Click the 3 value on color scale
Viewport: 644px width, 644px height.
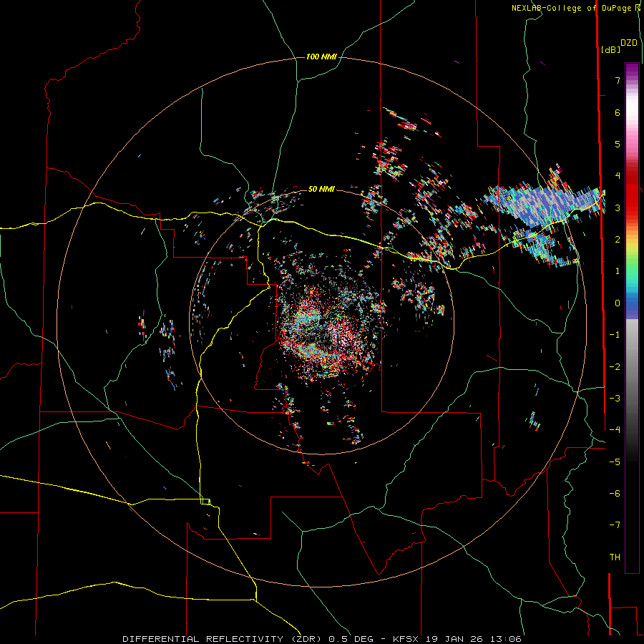pos(618,208)
